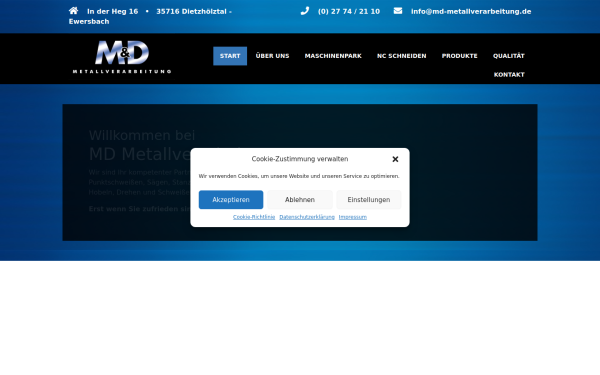Click the home icon beside the address
Viewport: 600px width, 375px height.
pos(73,11)
